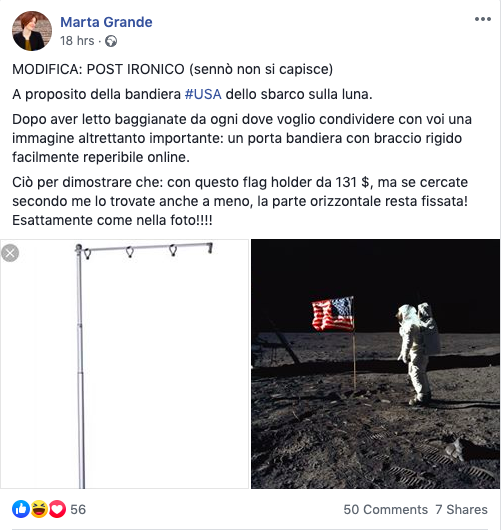501x530 pixels.
Task: Open the post via 18 hrs timestamp
Action: tap(77, 41)
